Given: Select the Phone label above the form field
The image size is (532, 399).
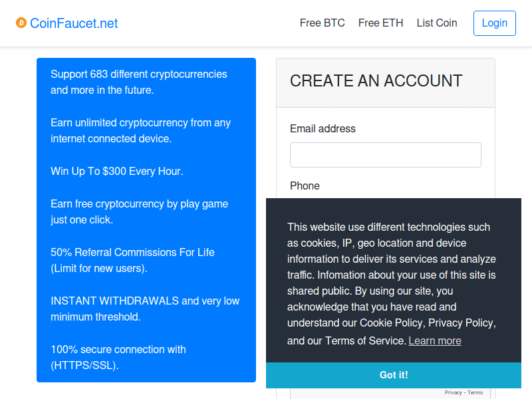Looking at the screenshot, I should click(x=305, y=186).
